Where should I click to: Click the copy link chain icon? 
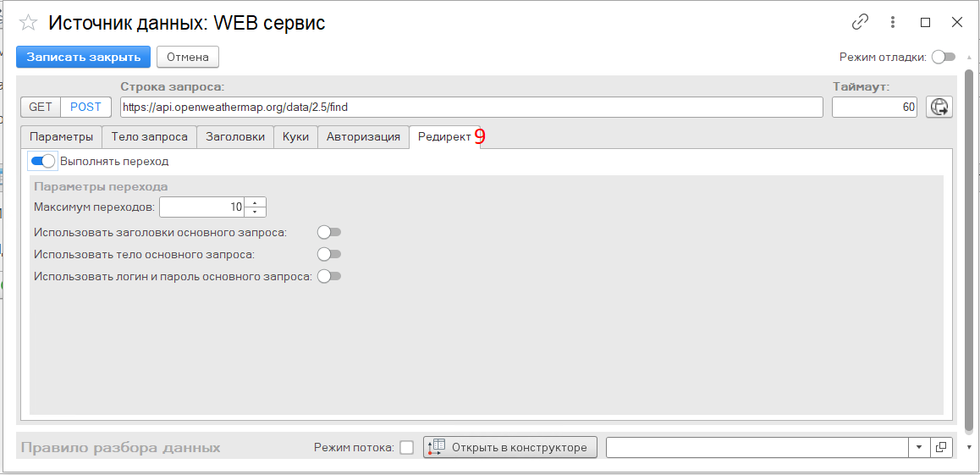[861, 23]
